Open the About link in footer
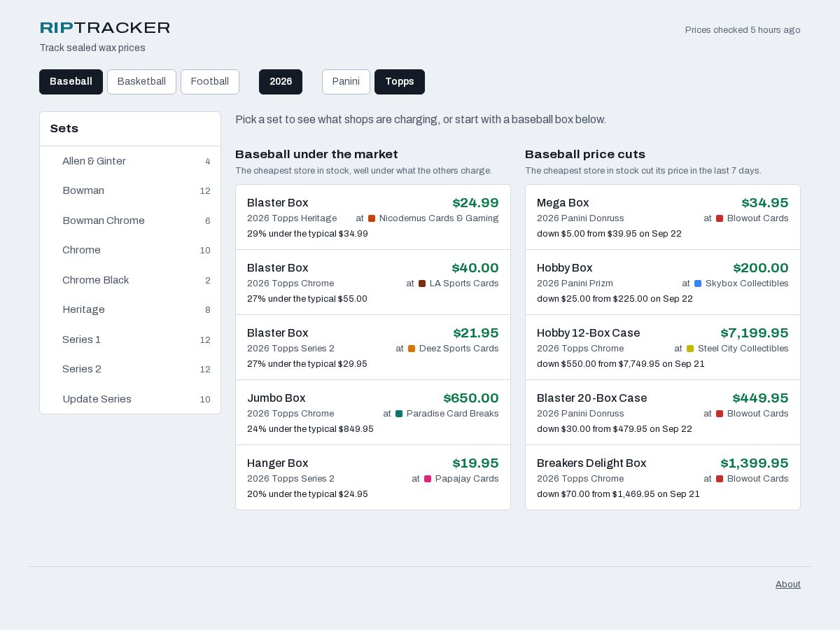 787,584
